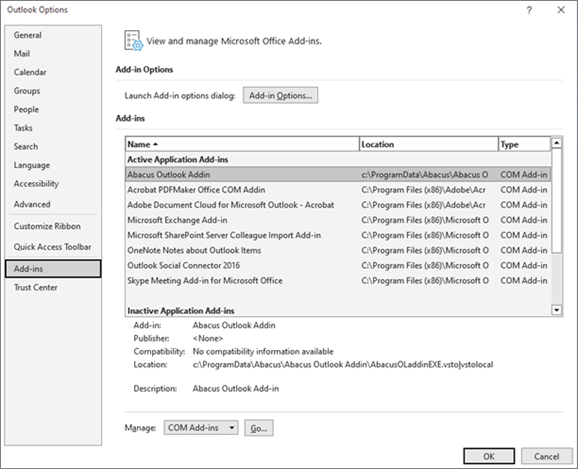Click the Abacus Outlook Add-in description text
The width and height of the screenshot is (578, 469).
[236, 389]
